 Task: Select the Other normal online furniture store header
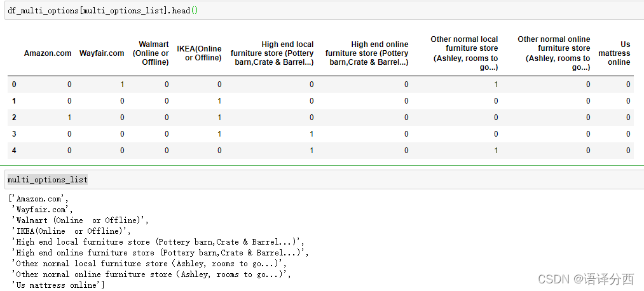554,53
